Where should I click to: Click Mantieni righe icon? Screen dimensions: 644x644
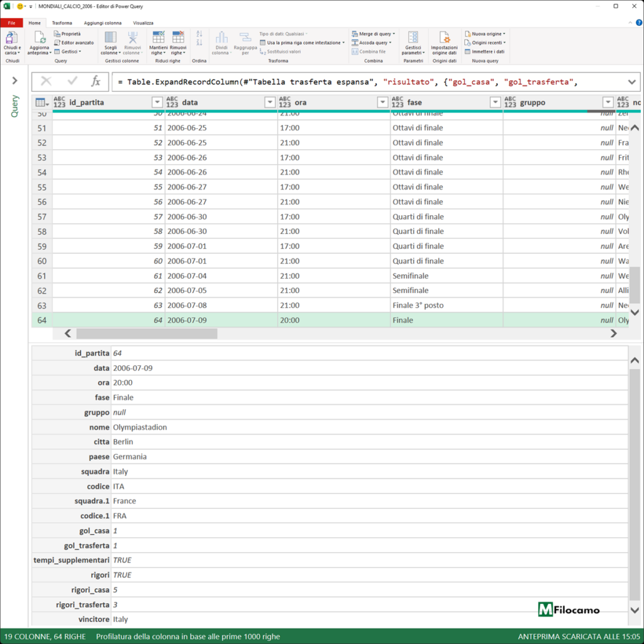point(158,37)
